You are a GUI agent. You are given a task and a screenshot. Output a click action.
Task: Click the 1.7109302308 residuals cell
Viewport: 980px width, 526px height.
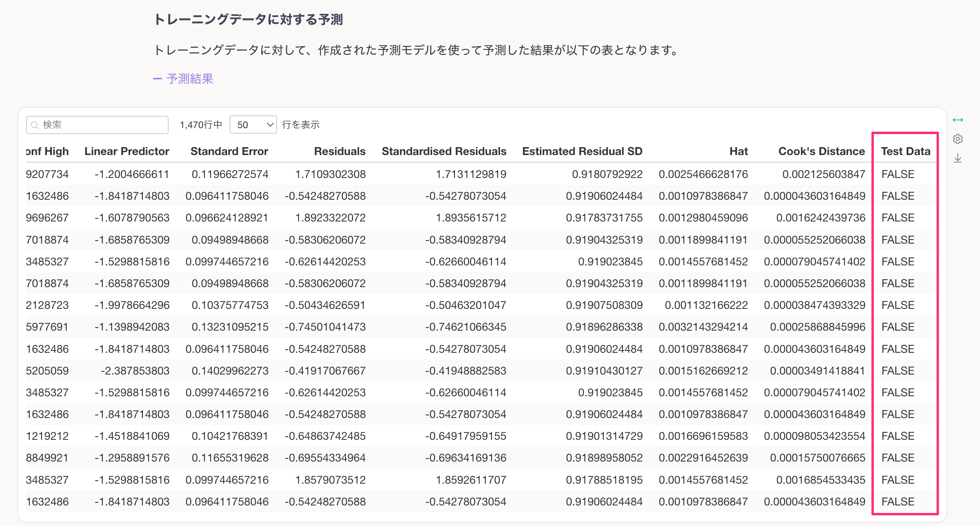coord(330,174)
